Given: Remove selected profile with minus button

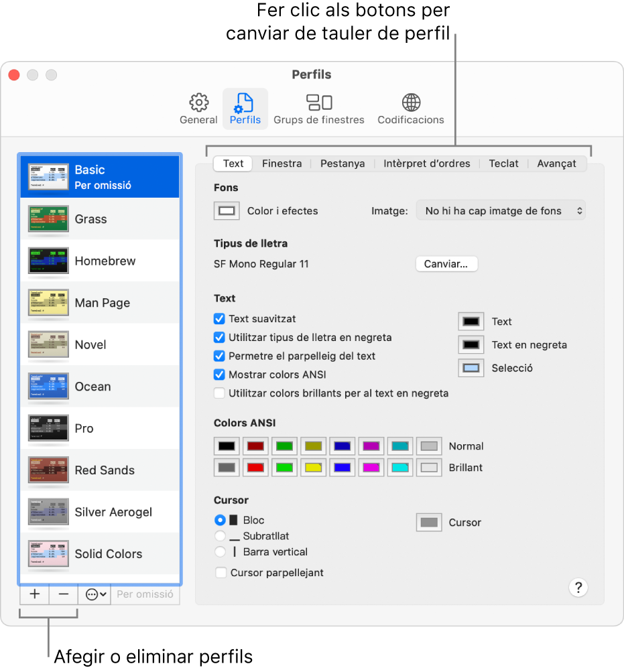Looking at the screenshot, I should (x=64, y=594).
